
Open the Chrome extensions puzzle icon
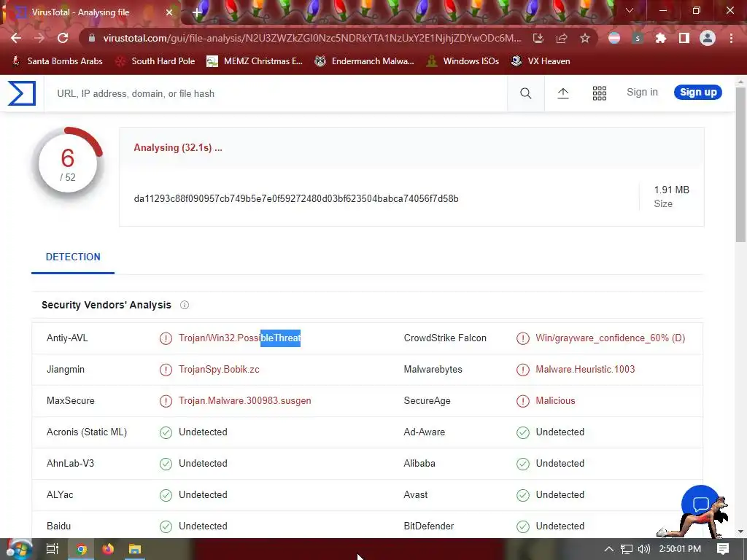660,38
